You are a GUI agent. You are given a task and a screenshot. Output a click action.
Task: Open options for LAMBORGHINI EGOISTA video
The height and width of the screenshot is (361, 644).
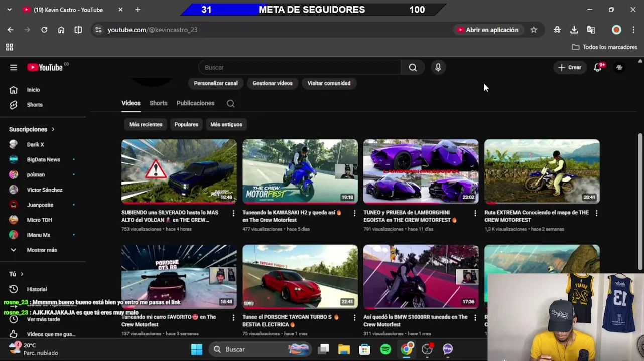(x=475, y=213)
